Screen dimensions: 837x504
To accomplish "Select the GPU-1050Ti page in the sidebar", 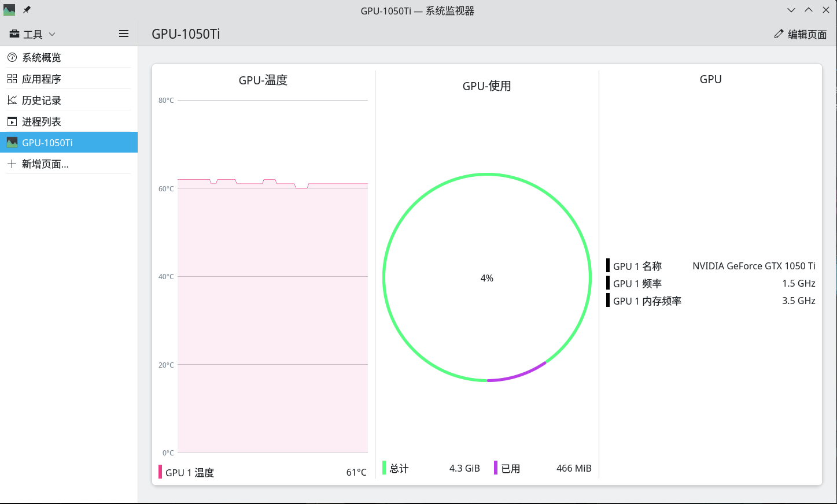I will tap(69, 142).
